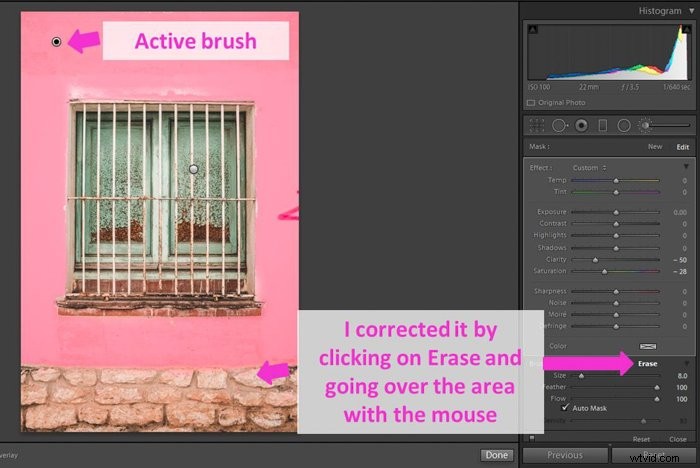The height and width of the screenshot is (468, 700).
Task: Uncheck the Auto Mask checkbox
Action: tap(565, 408)
